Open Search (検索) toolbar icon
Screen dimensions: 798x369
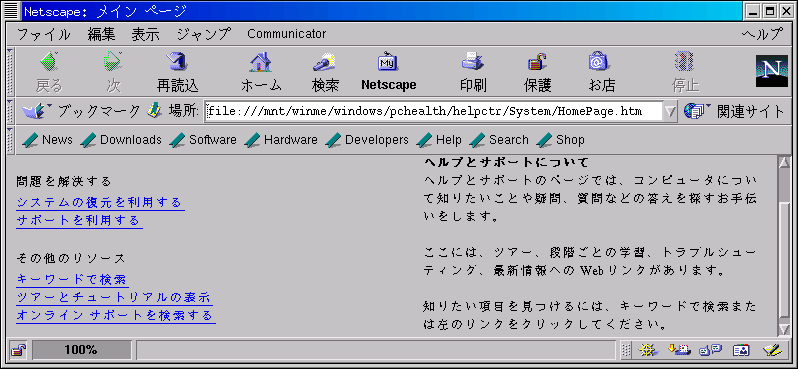[x=325, y=62]
